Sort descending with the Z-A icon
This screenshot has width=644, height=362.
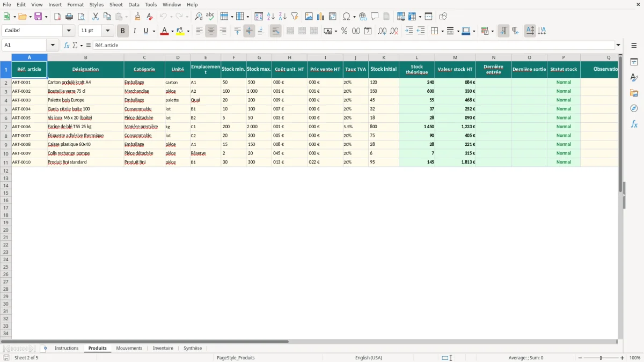(x=282, y=17)
